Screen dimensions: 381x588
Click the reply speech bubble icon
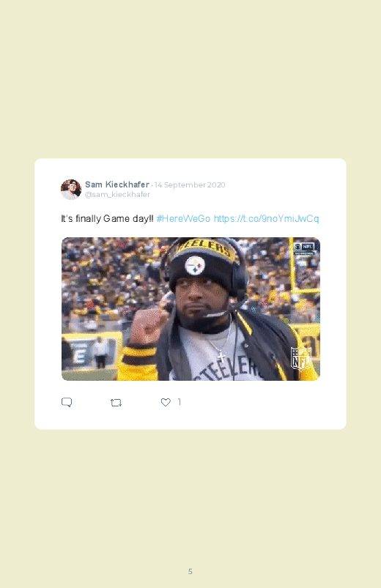(67, 403)
